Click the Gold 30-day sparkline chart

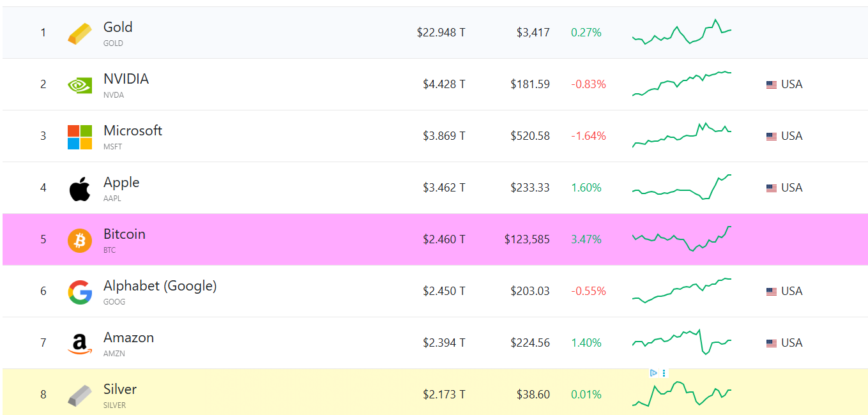tap(681, 32)
